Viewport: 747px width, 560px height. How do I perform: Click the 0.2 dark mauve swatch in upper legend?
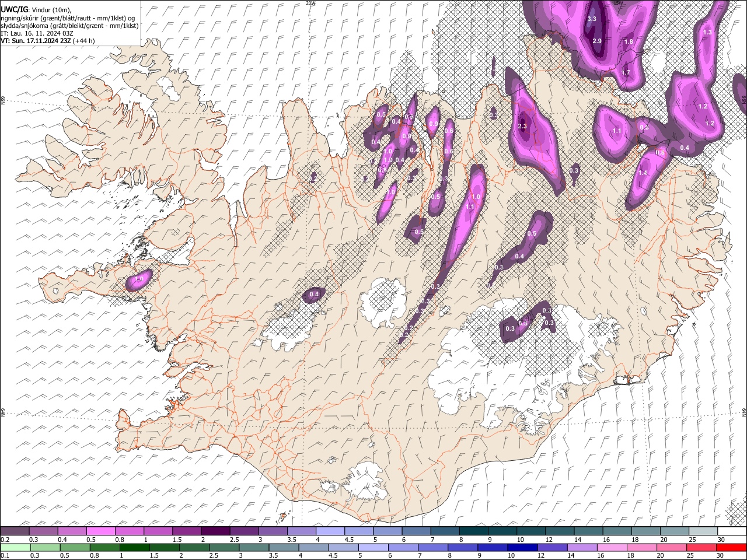[15, 531]
